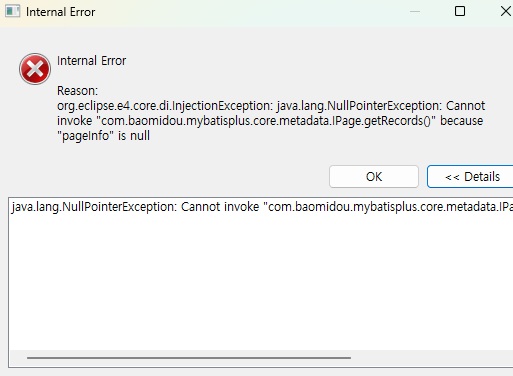The height and width of the screenshot is (376, 513).
Task: Click the OK button
Action: click(x=374, y=177)
